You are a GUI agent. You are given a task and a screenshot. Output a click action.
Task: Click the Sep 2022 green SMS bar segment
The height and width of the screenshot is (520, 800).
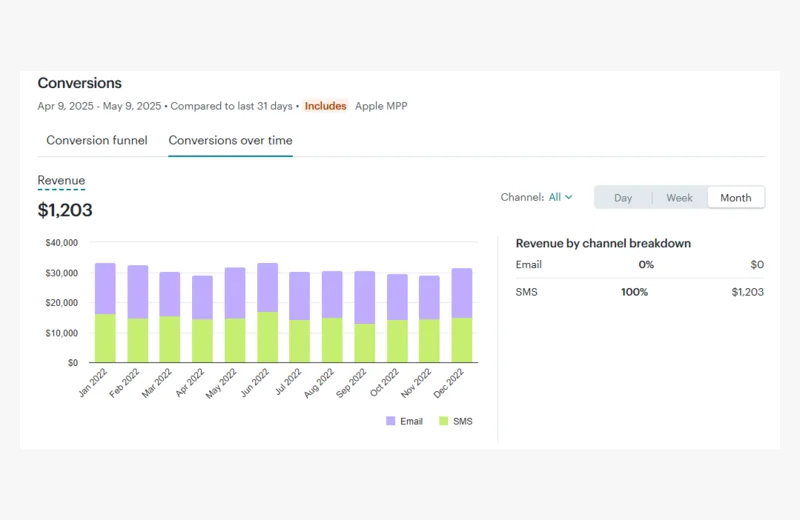click(x=365, y=343)
